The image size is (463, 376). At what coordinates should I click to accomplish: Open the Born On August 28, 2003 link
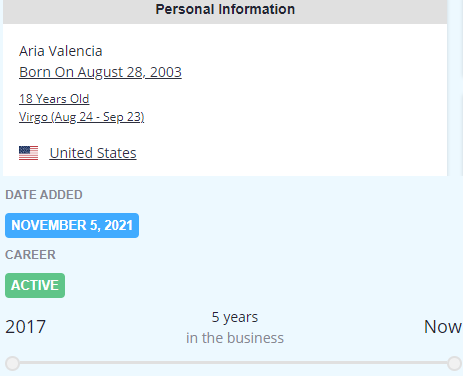(x=100, y=72)
